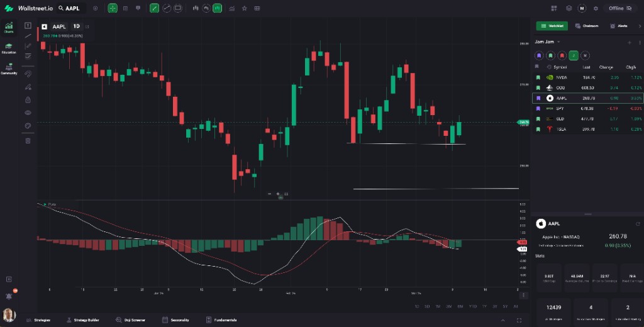The width and height of the screenshot is (644, 327).
Task: Open the grid layout icon in toolbar
Action: click(x=257, y=8)
